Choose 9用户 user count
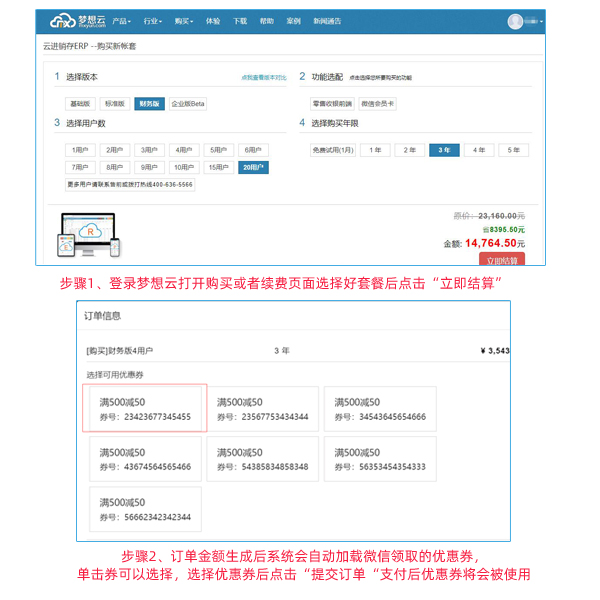 tap(149, 167)
